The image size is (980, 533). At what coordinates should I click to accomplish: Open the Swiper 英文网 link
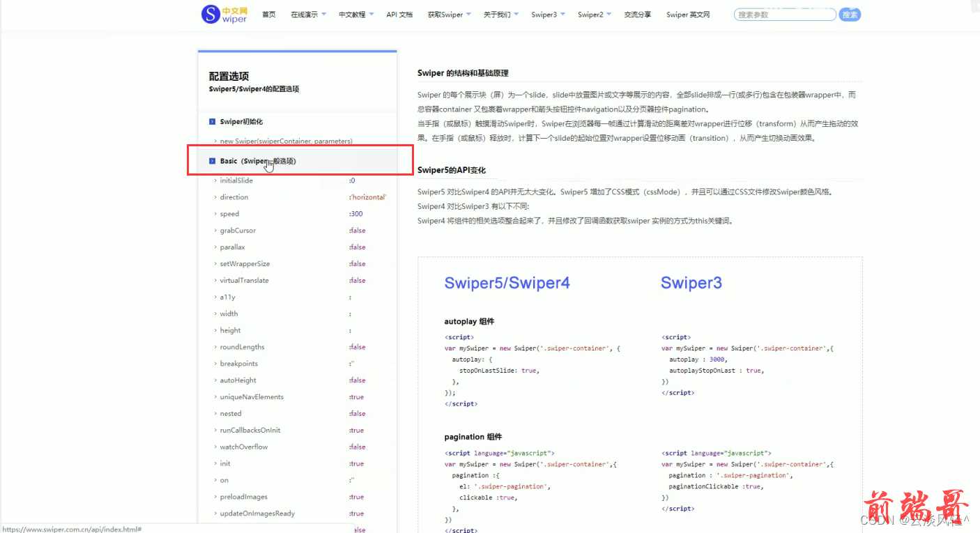(x=688, y=15)
